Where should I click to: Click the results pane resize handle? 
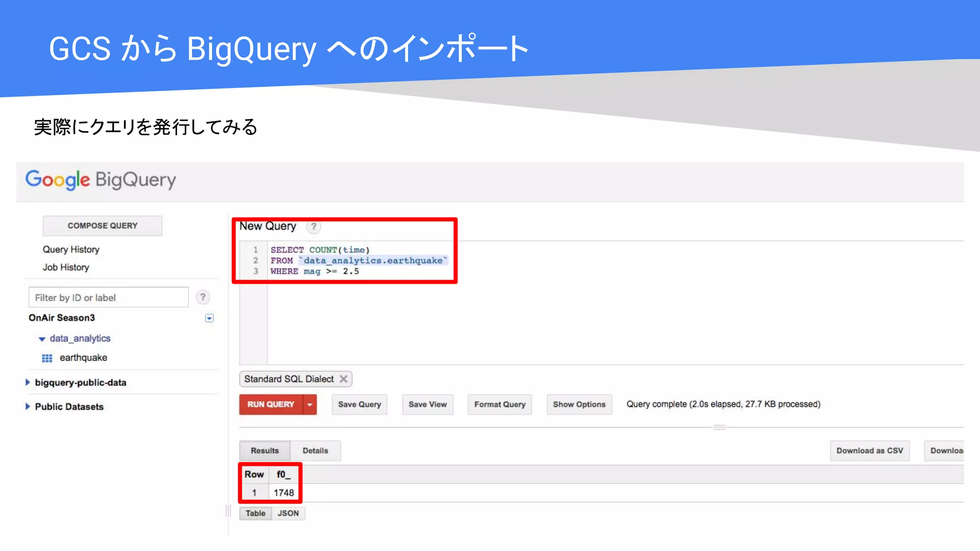(719, 427)
